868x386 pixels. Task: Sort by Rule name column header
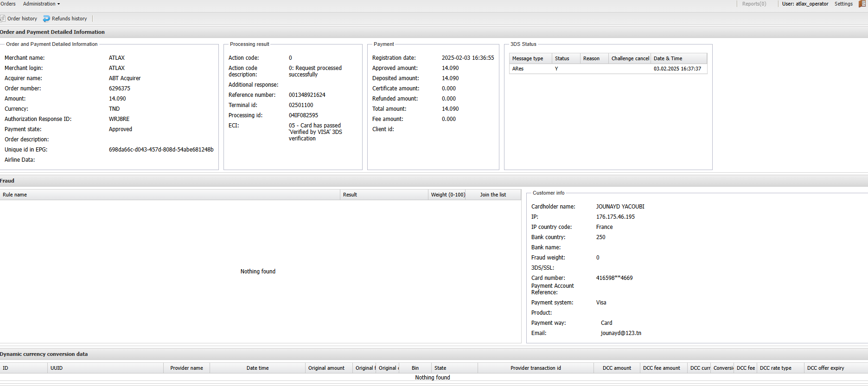(15, 195)
